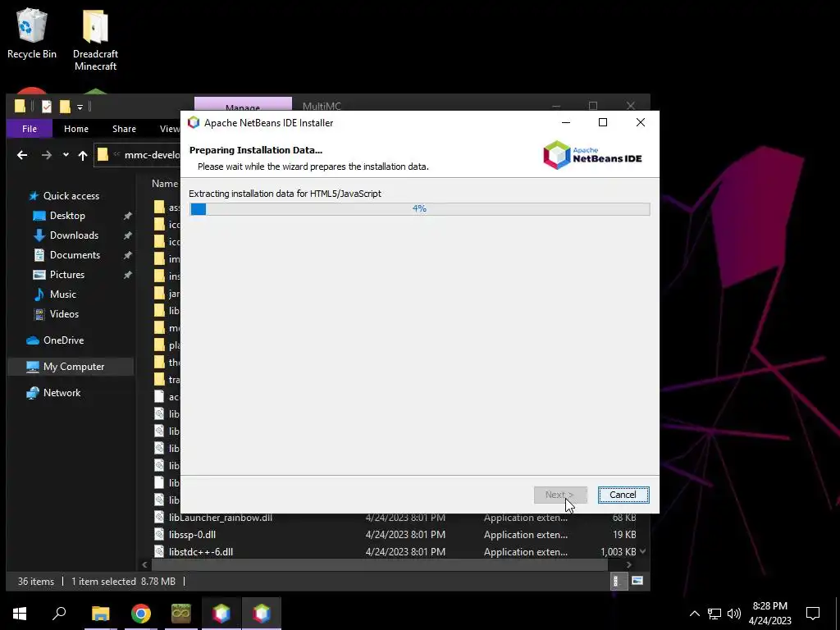Click second NetBeans installer taskbar icon

(262, 614)
